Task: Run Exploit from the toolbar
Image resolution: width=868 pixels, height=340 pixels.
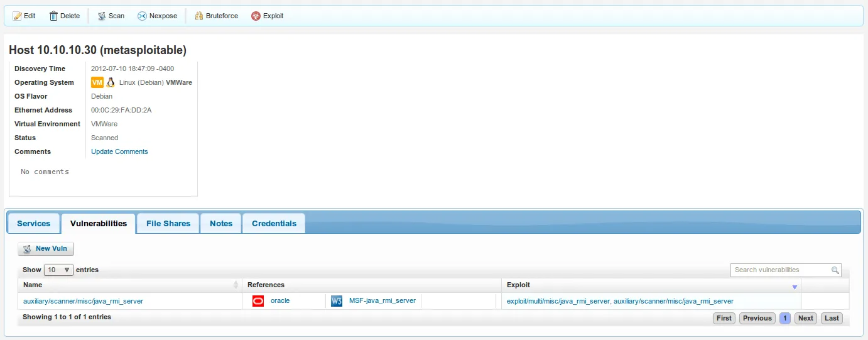Action: (x=267, y=16)
